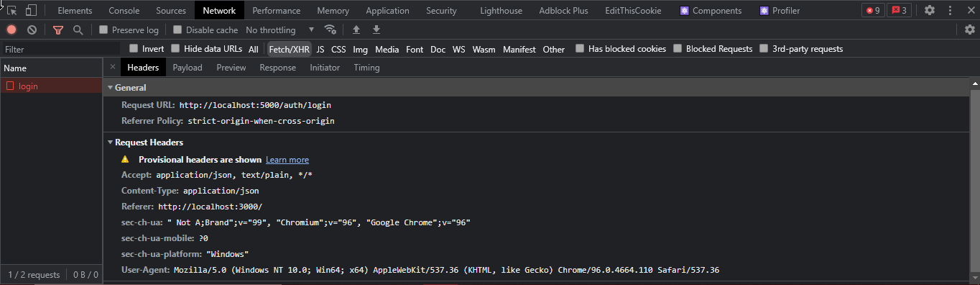Toggle the device toolbar icon
The width and height of the screenshot is (980, 285).
31,10
